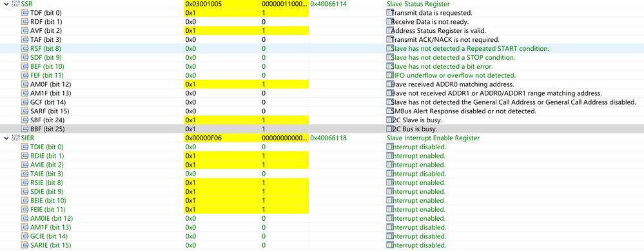Select the AM0F (bit 12) row

322,84
